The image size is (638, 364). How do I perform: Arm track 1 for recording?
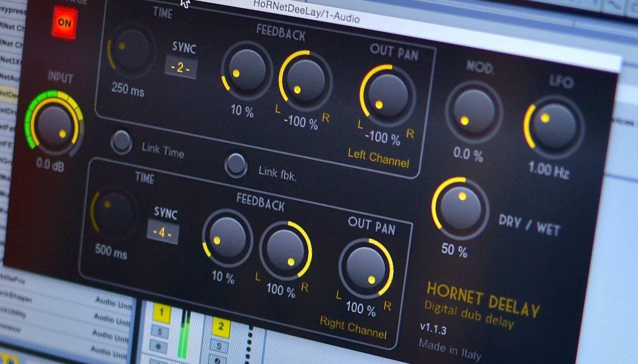tap(159, 346)
